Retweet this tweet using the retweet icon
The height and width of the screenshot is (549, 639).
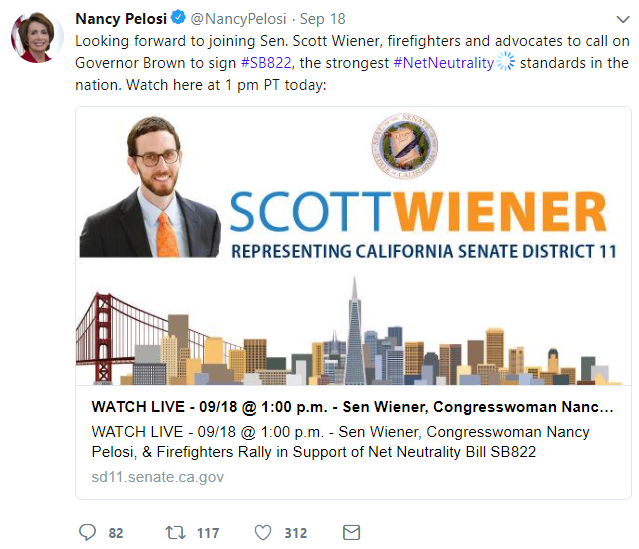coord(176,532)
